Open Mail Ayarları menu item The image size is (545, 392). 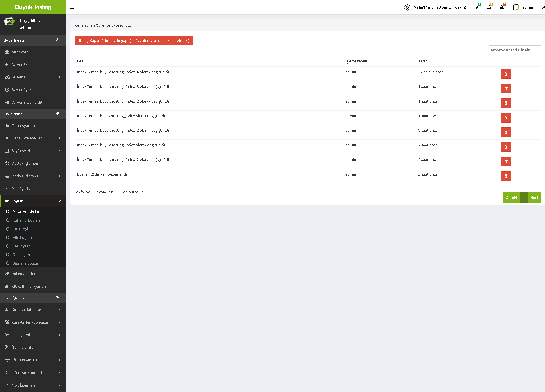(x=22, y=188)
